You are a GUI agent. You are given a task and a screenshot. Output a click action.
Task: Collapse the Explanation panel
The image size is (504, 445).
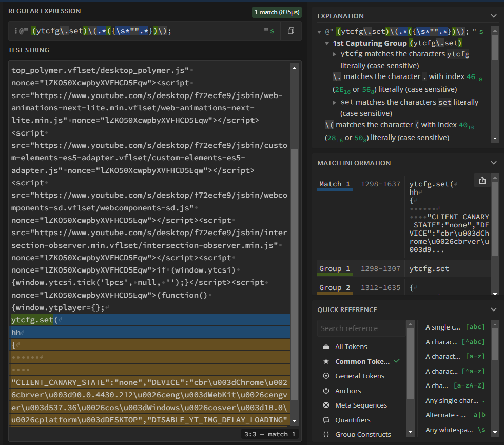pyautogui.click(x=494, y=16)
